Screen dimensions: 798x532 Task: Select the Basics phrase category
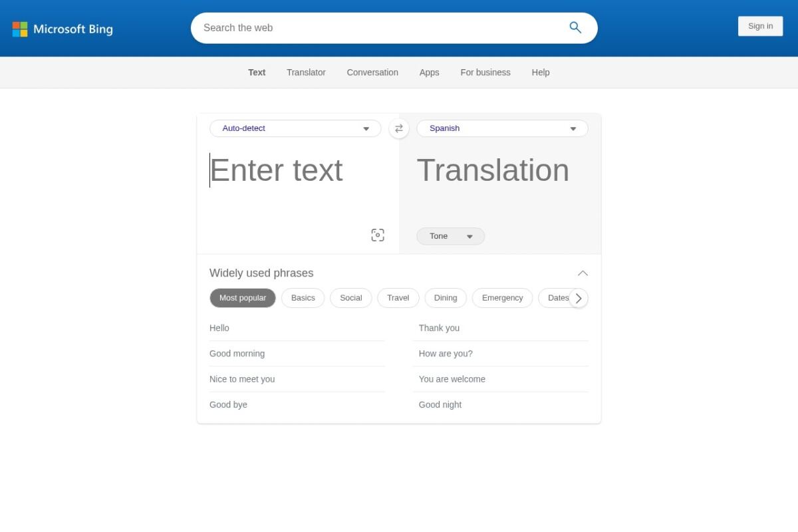303,298
